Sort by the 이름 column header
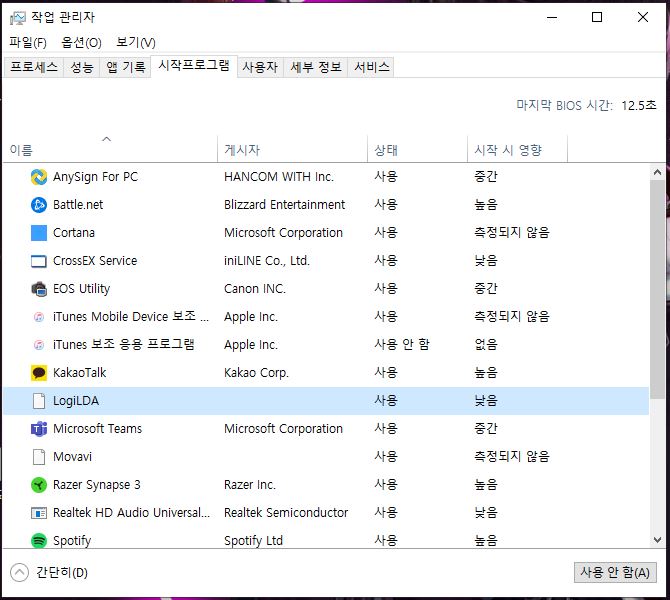This screenshot has height=600, width=670. (110, 150)
